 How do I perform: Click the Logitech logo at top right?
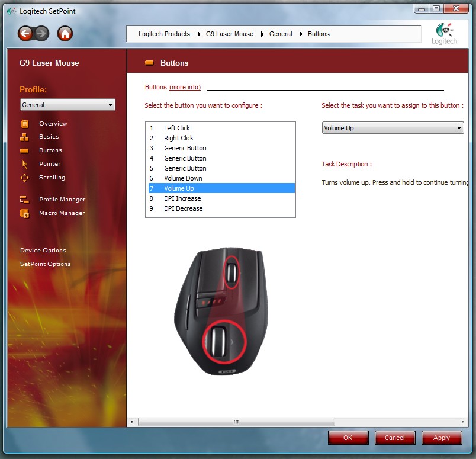pos(445,34)
